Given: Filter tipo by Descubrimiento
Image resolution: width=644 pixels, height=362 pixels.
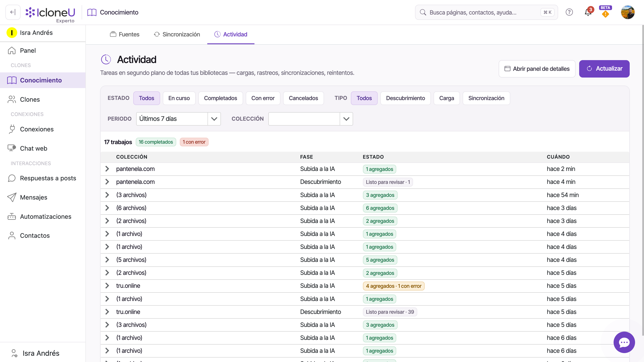Looking at the screenshot, I should click(x=405, y=98).
